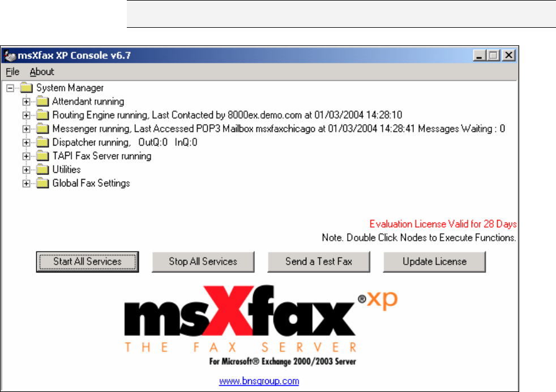
Task: Select the Global Fax Settings folder icon
Action: click(x=42, y=183)
